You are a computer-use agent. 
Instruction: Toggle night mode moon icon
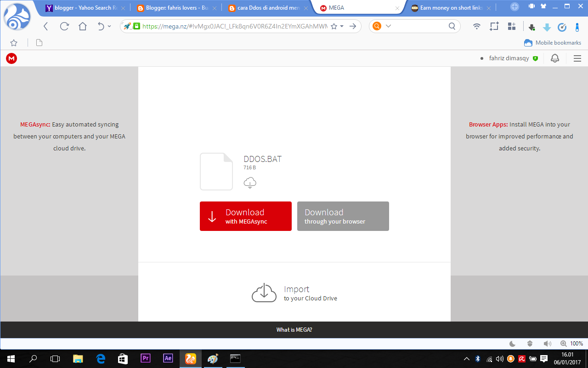513,344
